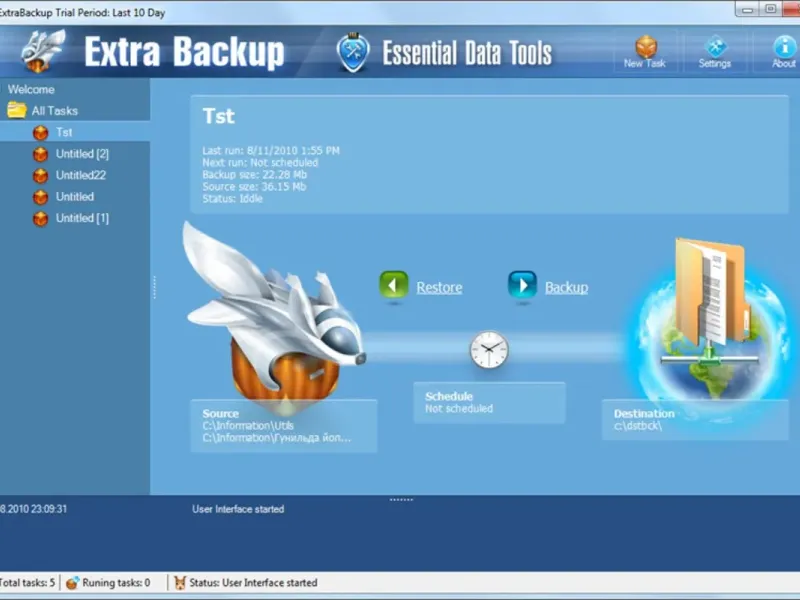This screenshot has width=800, height=600.
Task: Click the Essential Data Tools shield icon
Action: tap(353, 53)
